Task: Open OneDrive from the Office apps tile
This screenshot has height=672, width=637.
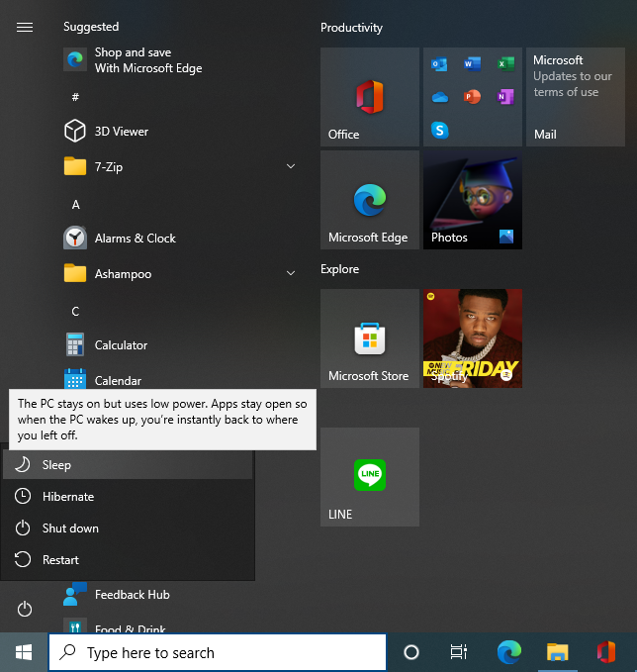Action: tap(439, 97)
